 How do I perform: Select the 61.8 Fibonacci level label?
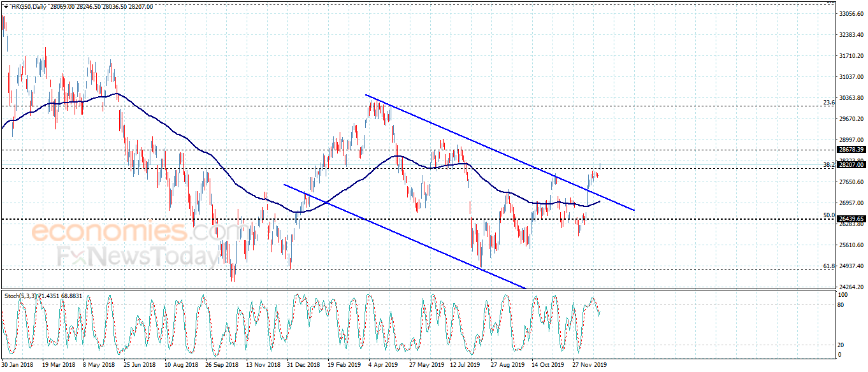tap(828, 266)
